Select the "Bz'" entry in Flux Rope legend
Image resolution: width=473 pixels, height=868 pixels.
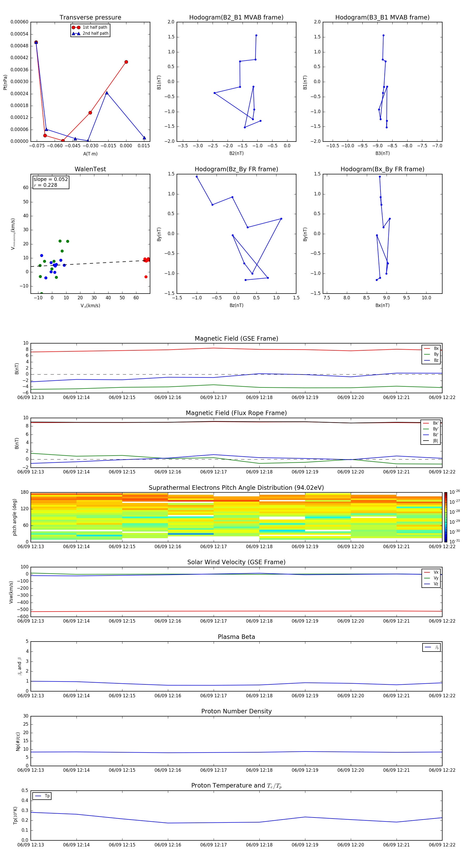pyautogui.click(x=431, y=435)
